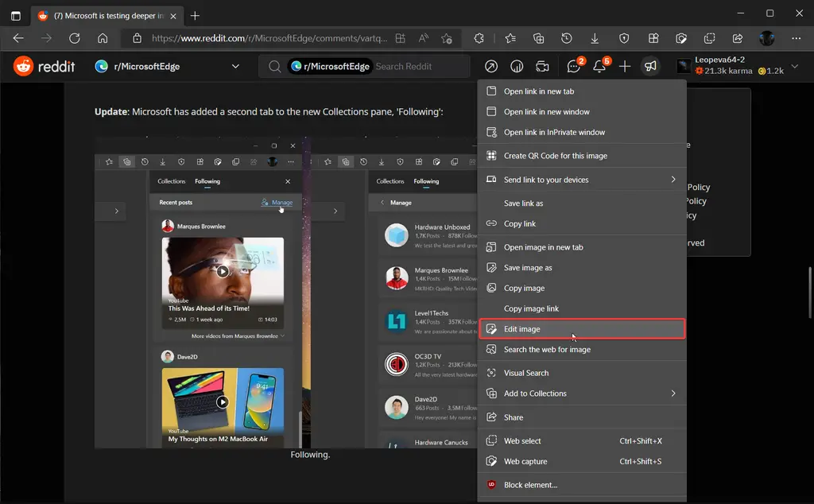Open a new browser tab
814x504 pixels.
pos(195,15)
